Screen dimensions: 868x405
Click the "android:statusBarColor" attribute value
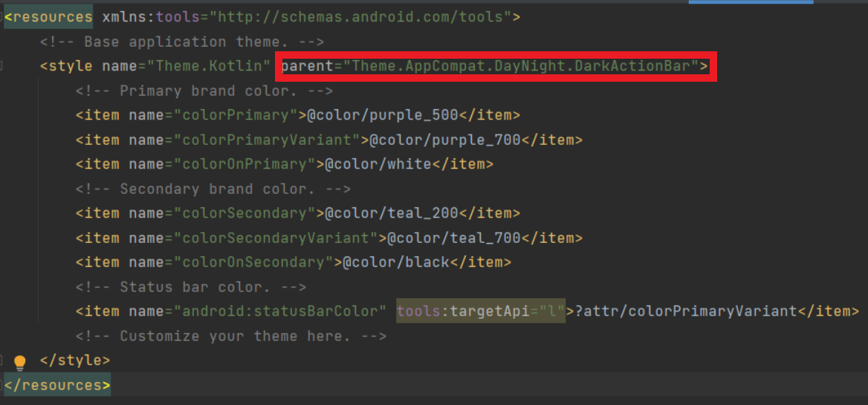pos(281,311)
